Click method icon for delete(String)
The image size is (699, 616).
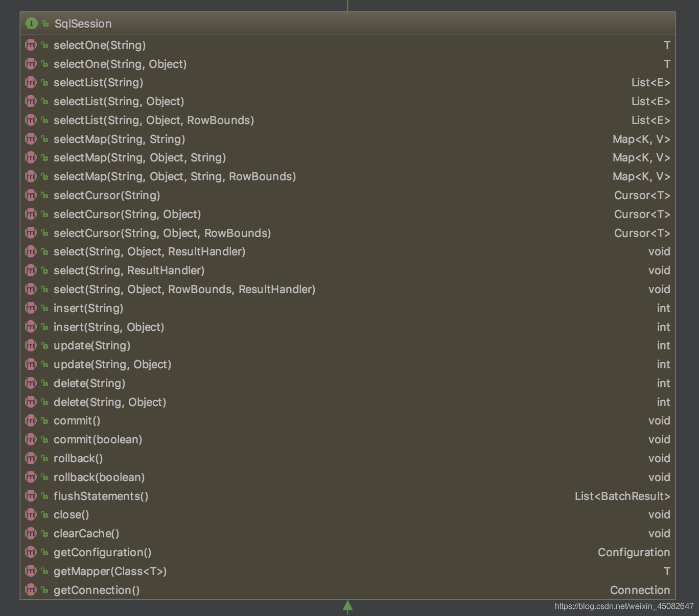[31, 383]
